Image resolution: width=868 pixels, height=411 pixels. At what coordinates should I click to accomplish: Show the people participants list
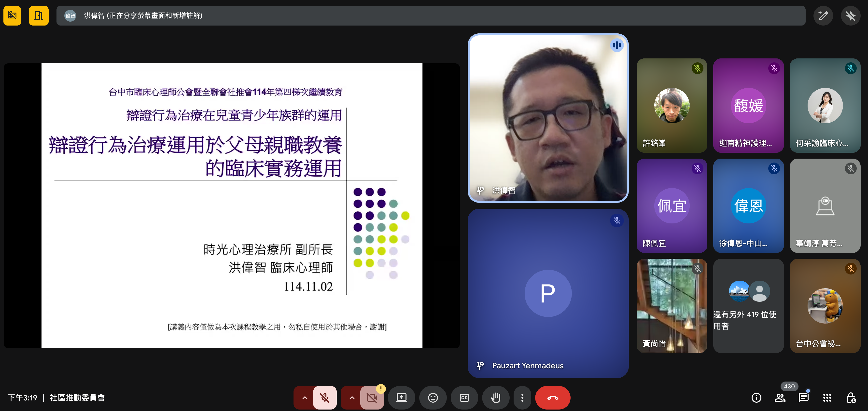point(780,397)
